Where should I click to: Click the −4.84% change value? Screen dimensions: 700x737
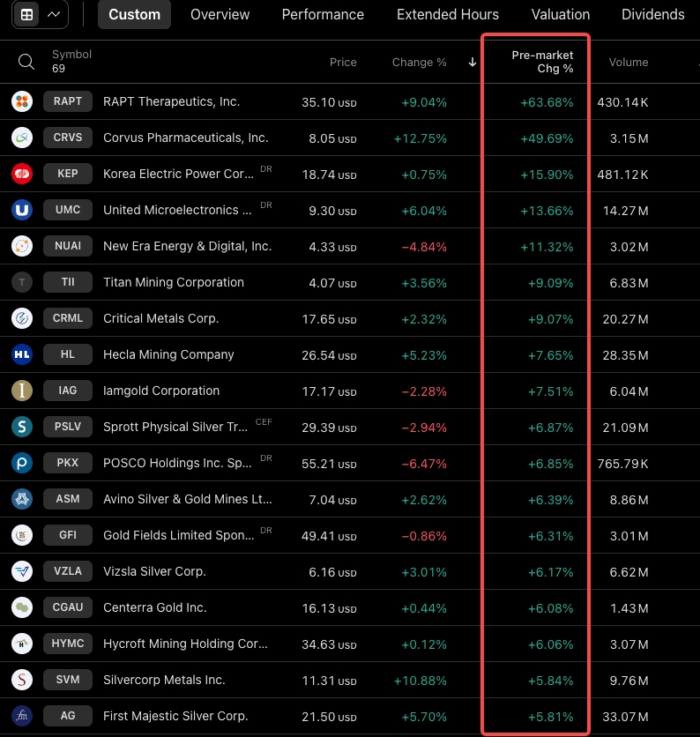(424, 247)
